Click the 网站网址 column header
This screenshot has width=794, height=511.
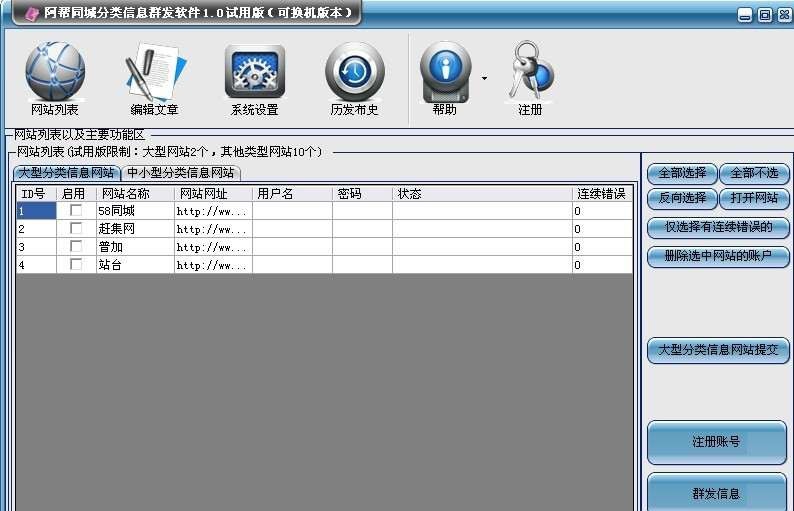(x=213, y=193)
